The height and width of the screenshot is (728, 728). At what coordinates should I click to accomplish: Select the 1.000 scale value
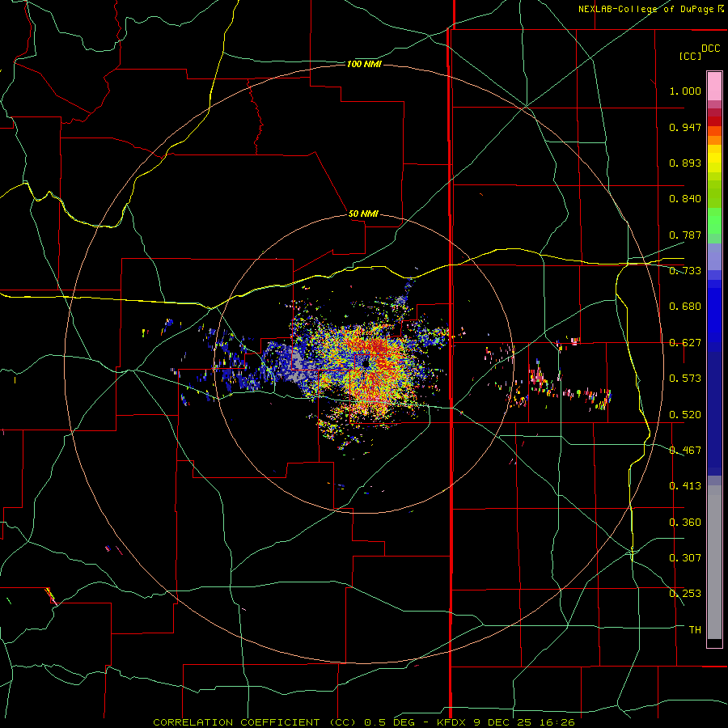tap(685, 91)
